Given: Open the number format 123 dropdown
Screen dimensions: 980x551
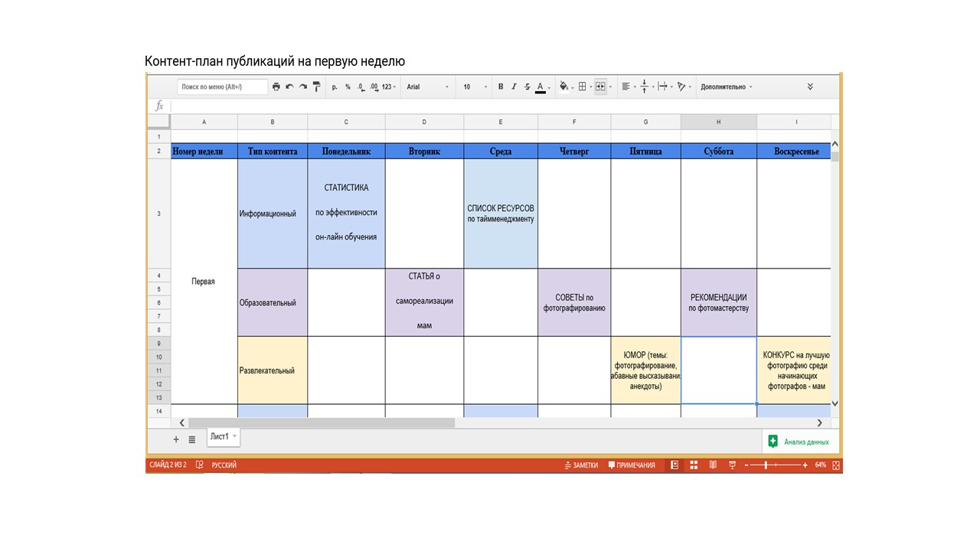Looking at the screenshot, I should (x=389, y=87).
